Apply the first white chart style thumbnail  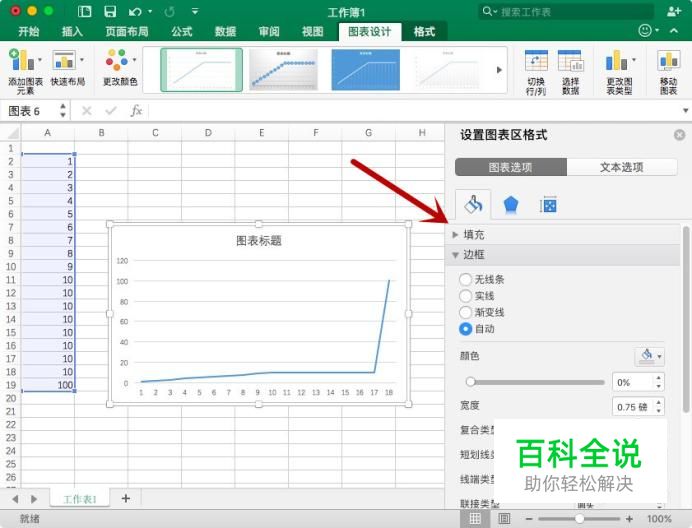(x=202, y=70)
